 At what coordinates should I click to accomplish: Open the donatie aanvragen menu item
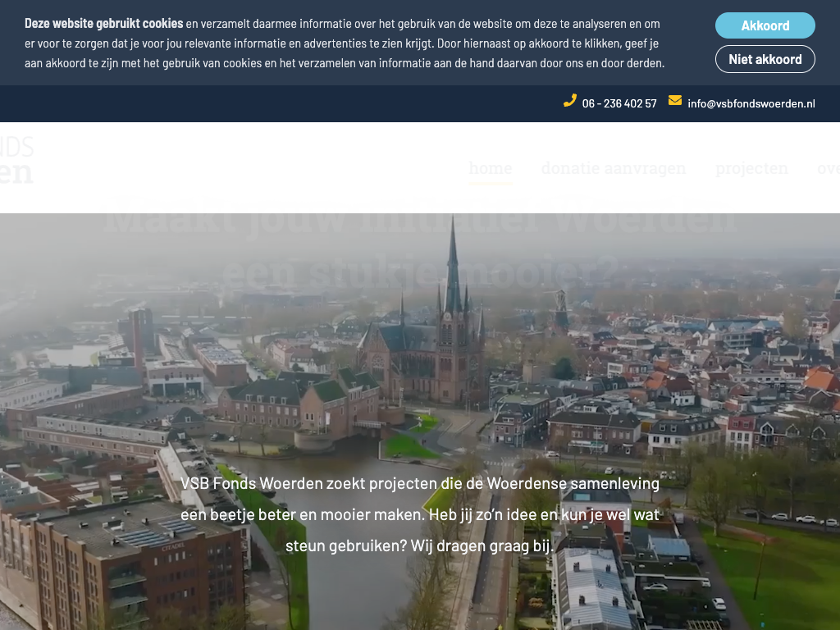[x=613, y=168]
